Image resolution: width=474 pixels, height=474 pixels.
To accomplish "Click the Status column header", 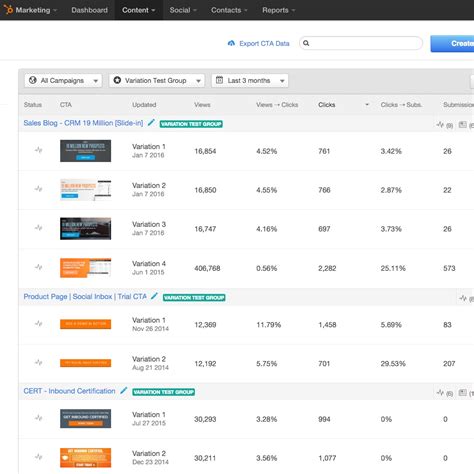I will (33, 105).
